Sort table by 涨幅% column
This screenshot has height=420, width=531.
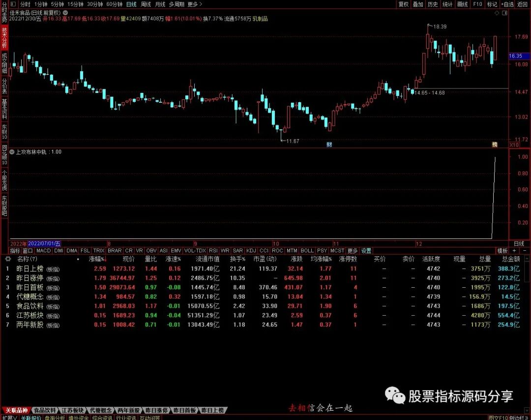click(97, 259)
